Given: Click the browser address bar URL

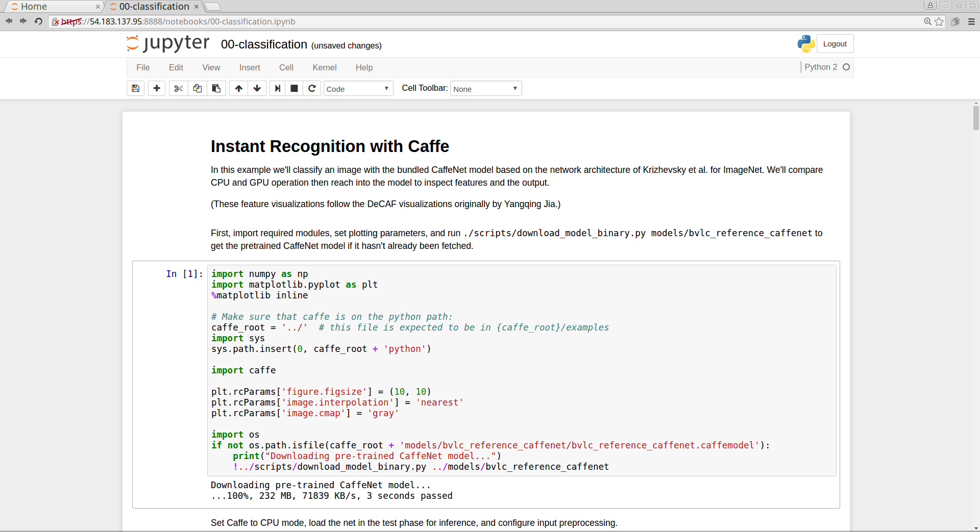Looking at the screenshot, I should 192,21.
